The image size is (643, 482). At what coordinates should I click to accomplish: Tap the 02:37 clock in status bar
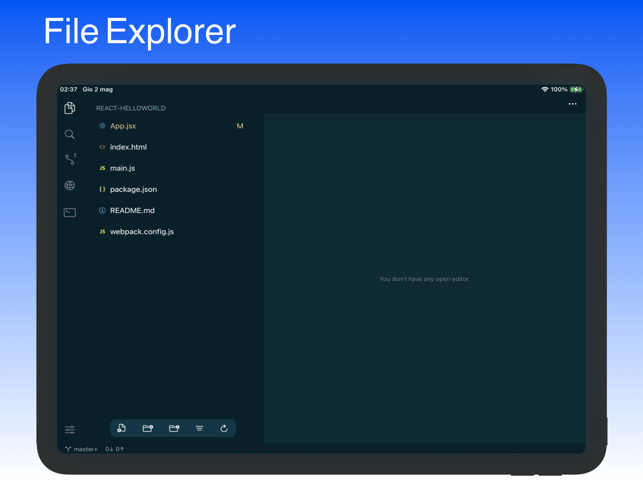[68, 89]
